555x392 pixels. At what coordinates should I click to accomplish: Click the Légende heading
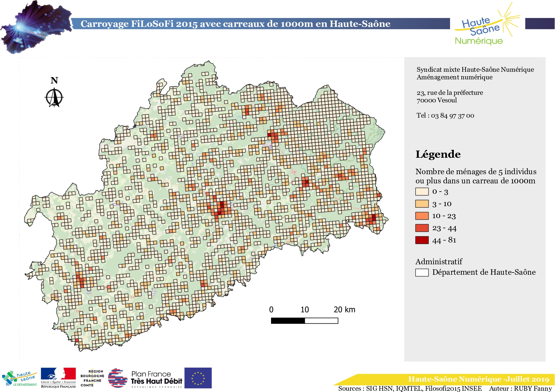click(x=438, y=154)
